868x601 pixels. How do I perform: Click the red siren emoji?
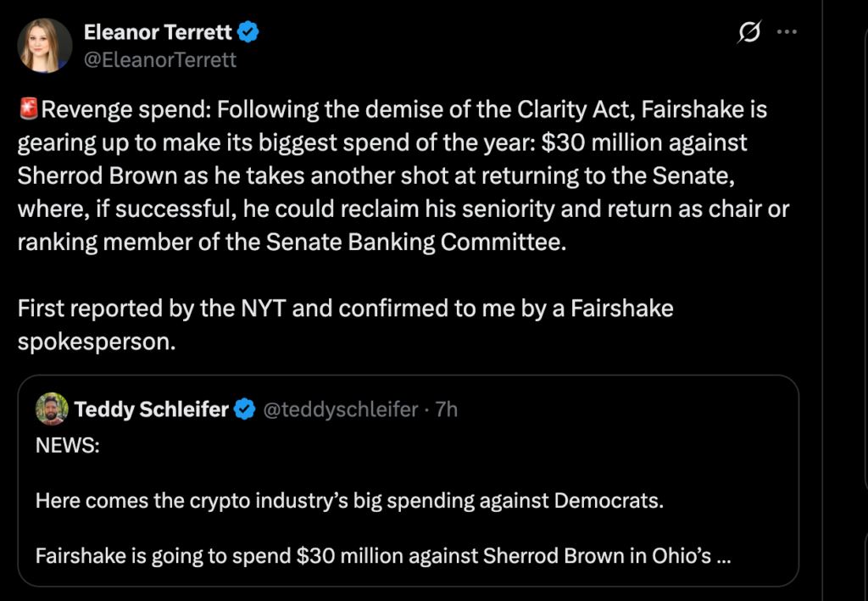tap(28, 109)
